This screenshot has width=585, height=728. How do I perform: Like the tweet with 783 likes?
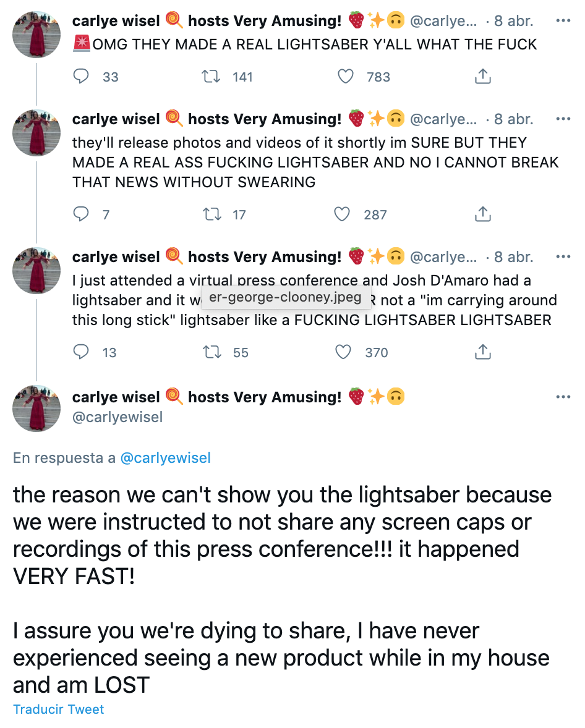click(346, 77)
